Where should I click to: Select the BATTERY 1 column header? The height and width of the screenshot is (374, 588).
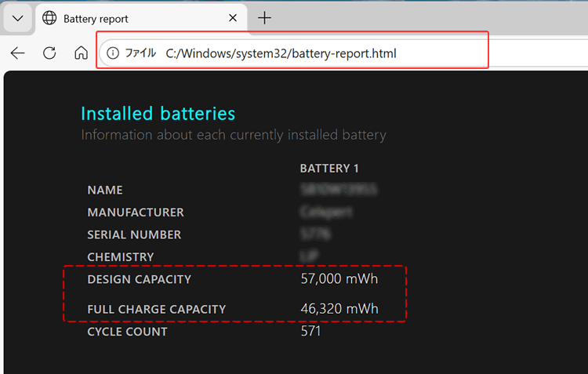(x=329, y=169)
